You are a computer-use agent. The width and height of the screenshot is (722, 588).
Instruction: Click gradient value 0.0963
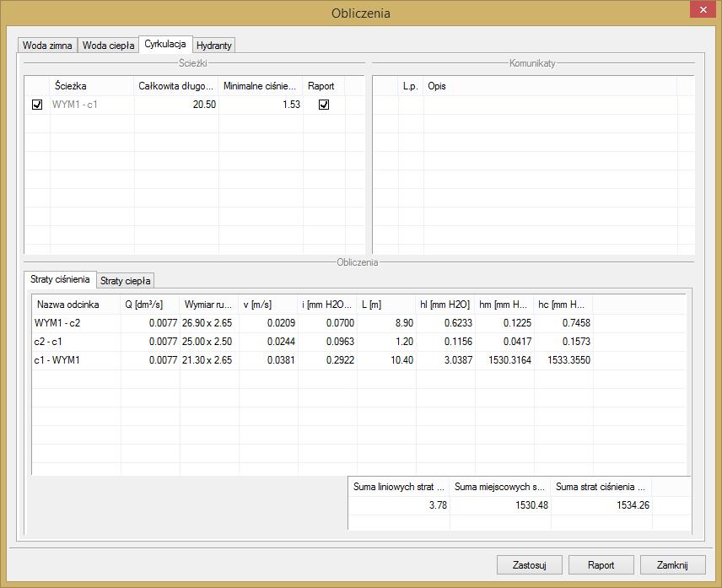pos(340,341)
